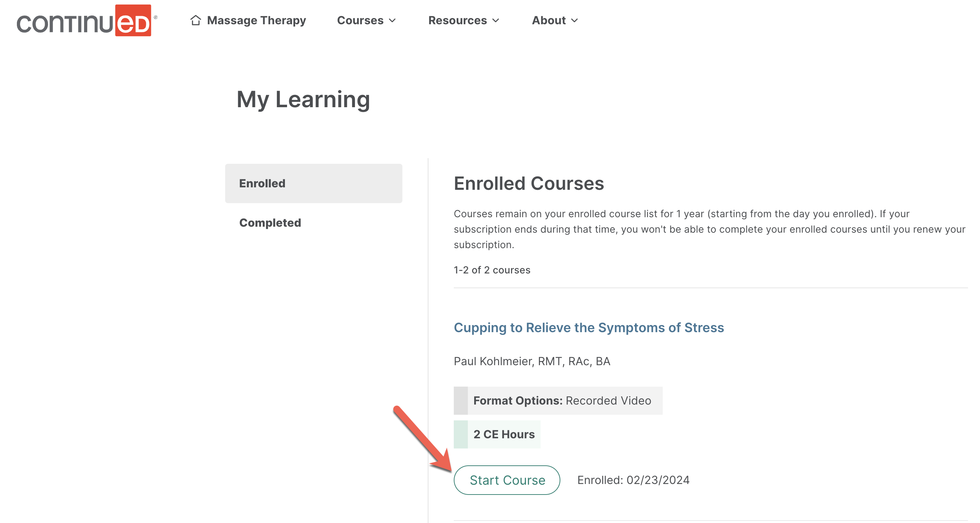Click the 1-2 of 2 courses count
This screenshot has height=523, width=980.
tap(491, 270)
